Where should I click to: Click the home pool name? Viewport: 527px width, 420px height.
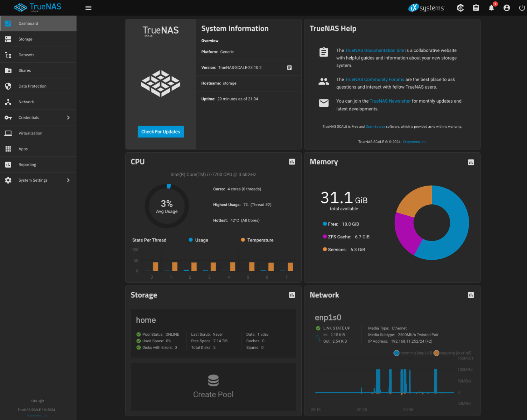(x=146, y=320)
